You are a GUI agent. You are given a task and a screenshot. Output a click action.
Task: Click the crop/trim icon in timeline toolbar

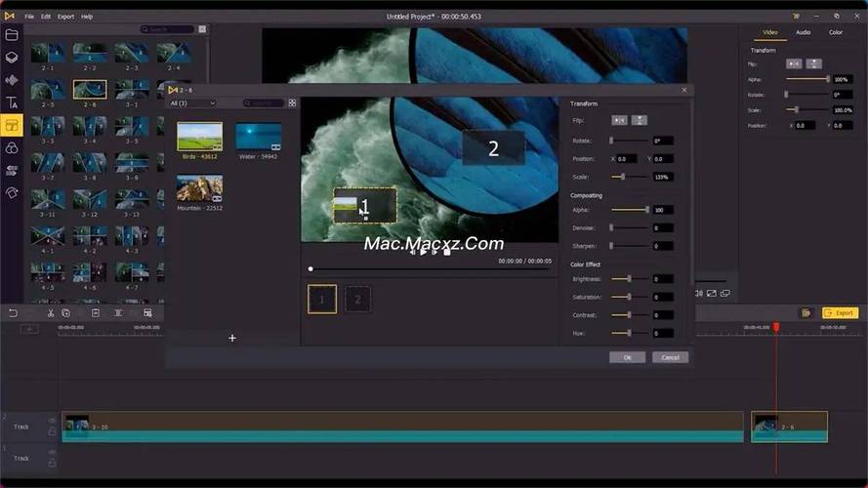(x=118, y=313)
